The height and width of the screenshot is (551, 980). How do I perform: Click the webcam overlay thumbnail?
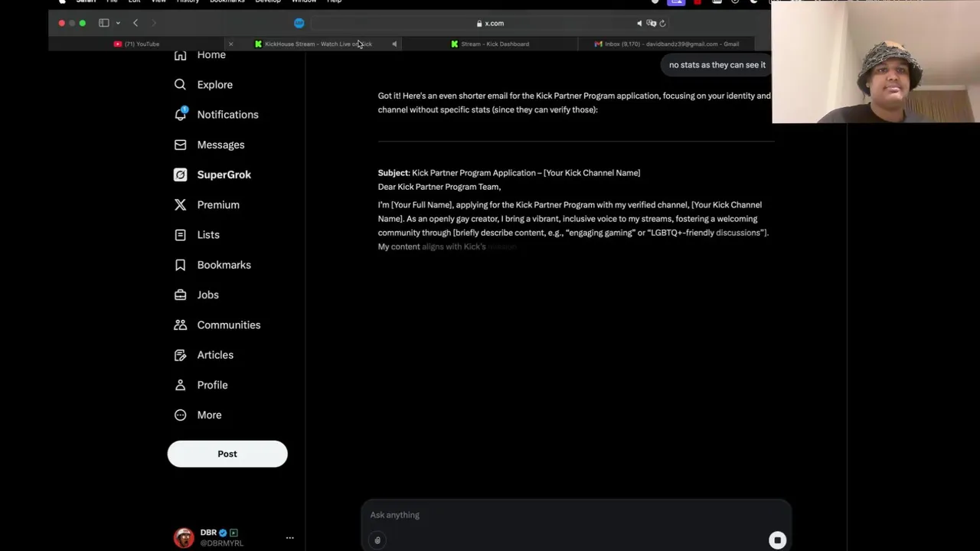tap(876, 61)
